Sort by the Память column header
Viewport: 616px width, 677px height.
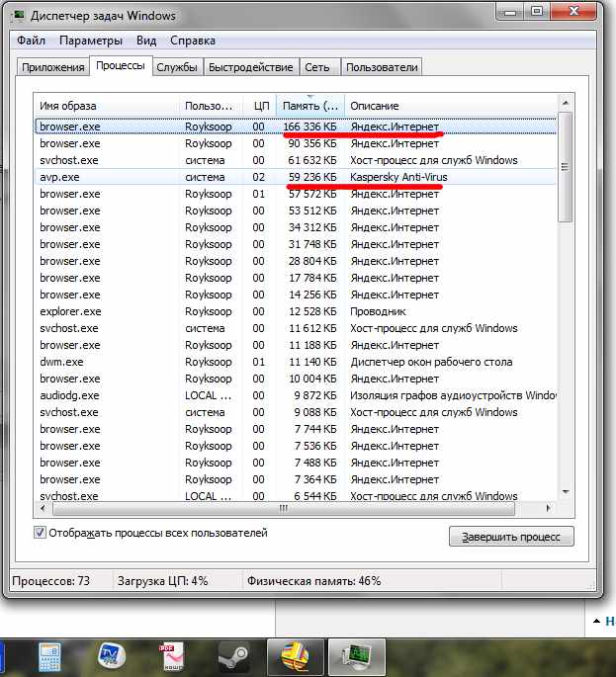click(x=310, y=106)
